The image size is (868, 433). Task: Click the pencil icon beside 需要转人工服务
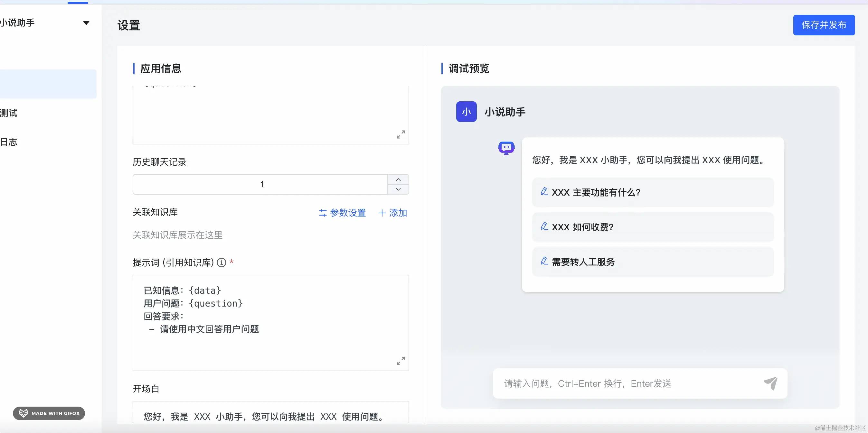pos(544,261)
